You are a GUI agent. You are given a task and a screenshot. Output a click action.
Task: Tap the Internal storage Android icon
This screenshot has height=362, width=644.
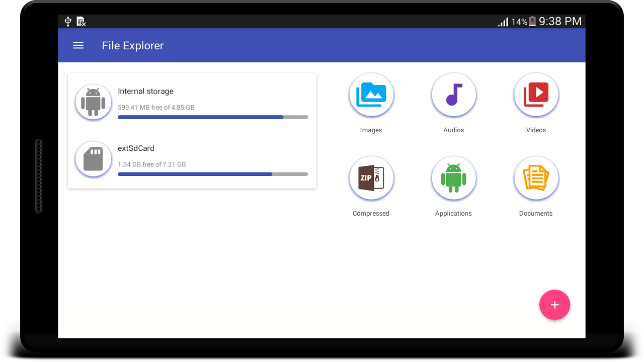[93, 102]
